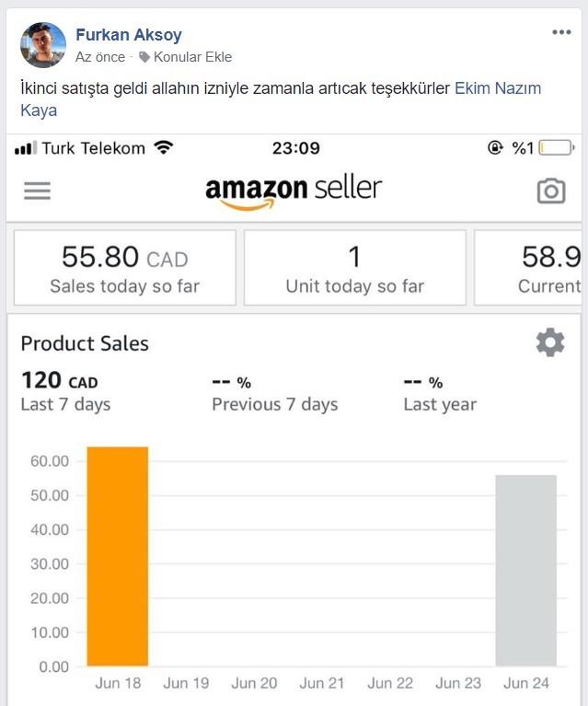The height and width of the screenshot is (706, 588).
Task: Open the Furkan Aksoy profile name link
Action: (x=129, y=35)
